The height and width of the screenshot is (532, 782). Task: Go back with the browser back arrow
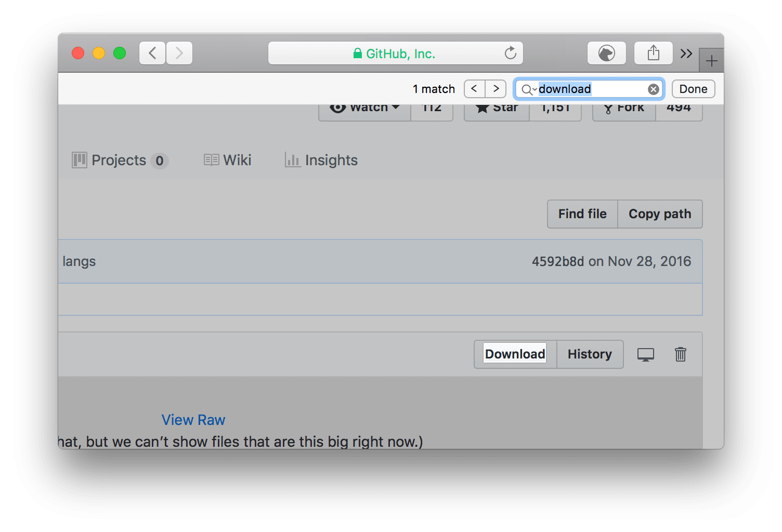point(152,53)
